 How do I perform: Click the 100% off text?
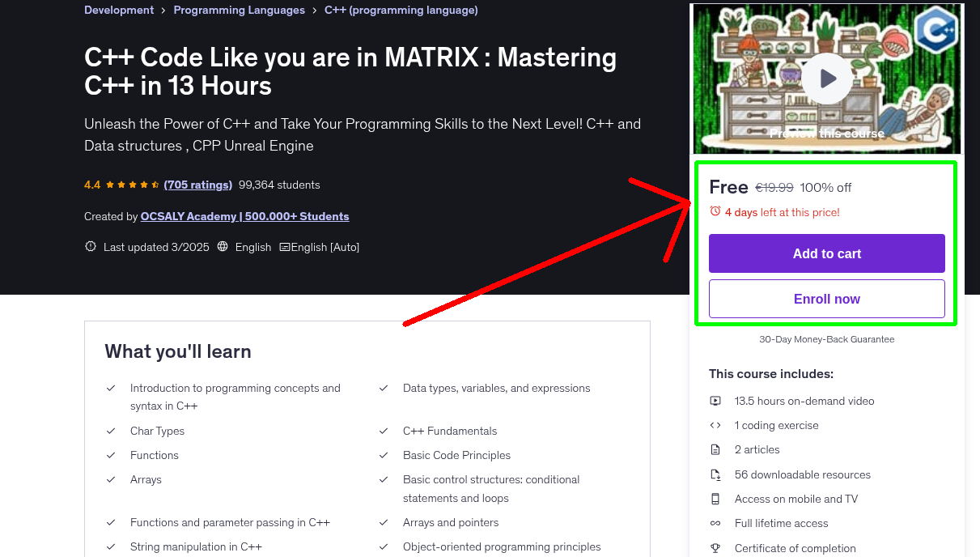pyautogui.click(x=825, y=187)
